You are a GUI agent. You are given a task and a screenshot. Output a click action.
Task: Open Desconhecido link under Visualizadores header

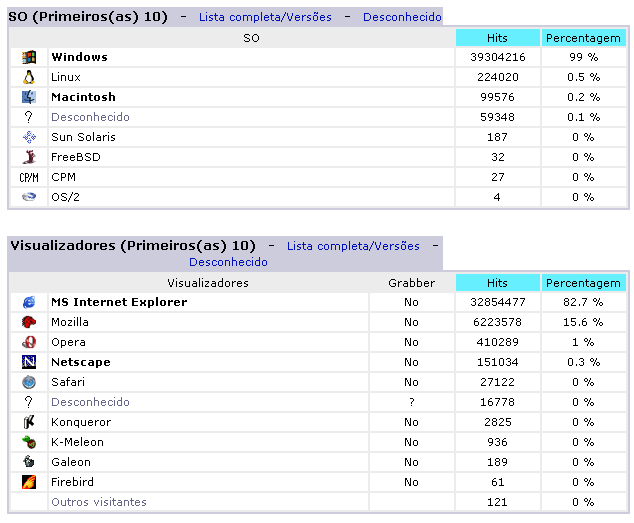click(228, 262)
